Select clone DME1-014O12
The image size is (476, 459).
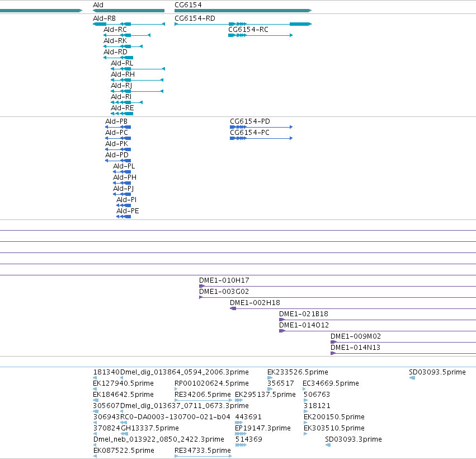304,325
